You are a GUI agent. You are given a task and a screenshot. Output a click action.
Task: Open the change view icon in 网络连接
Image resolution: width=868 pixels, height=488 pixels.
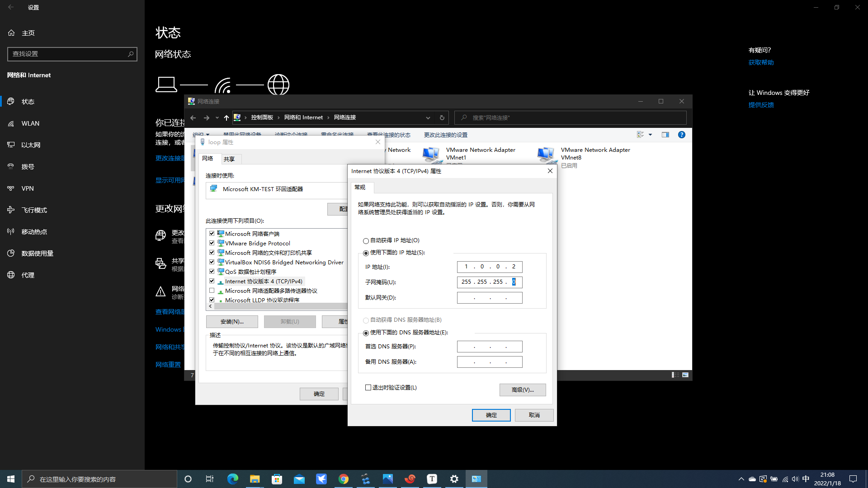[x=641, y=135]
